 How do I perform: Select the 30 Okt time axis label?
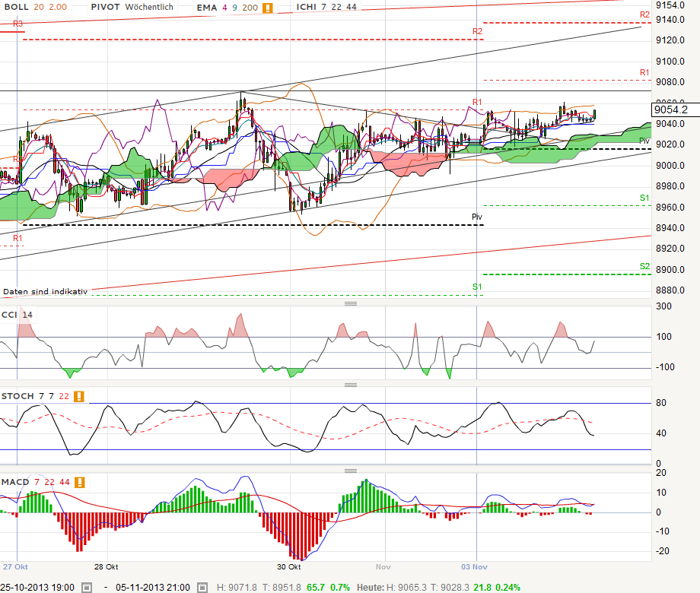289,567
